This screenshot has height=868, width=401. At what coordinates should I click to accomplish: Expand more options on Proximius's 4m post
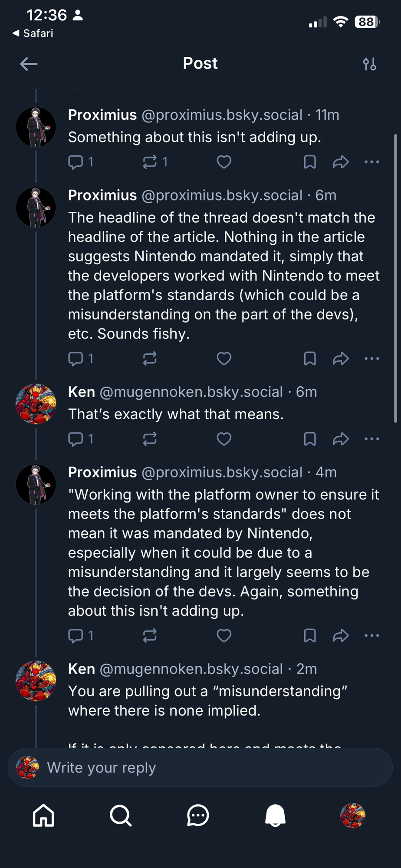tap(372, 635)
